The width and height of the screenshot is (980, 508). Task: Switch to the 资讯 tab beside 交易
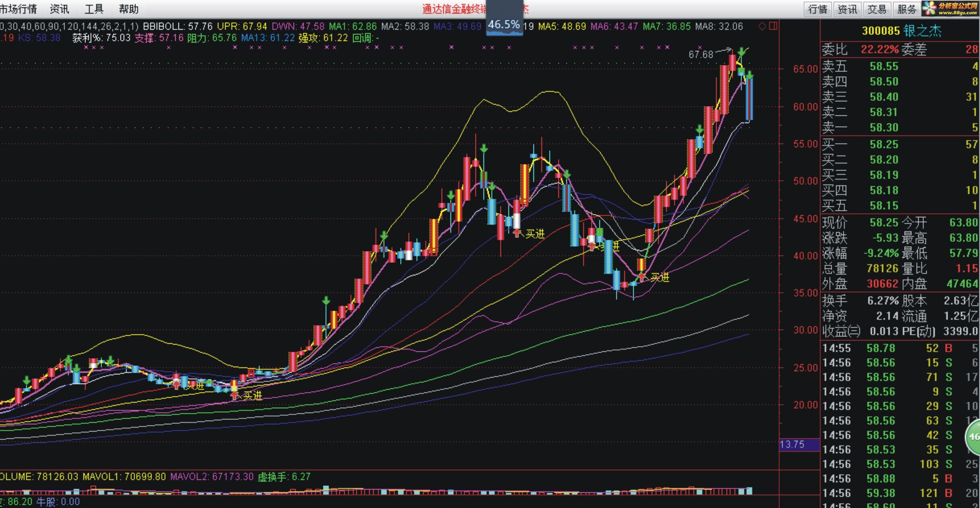(x=848, y=9)
